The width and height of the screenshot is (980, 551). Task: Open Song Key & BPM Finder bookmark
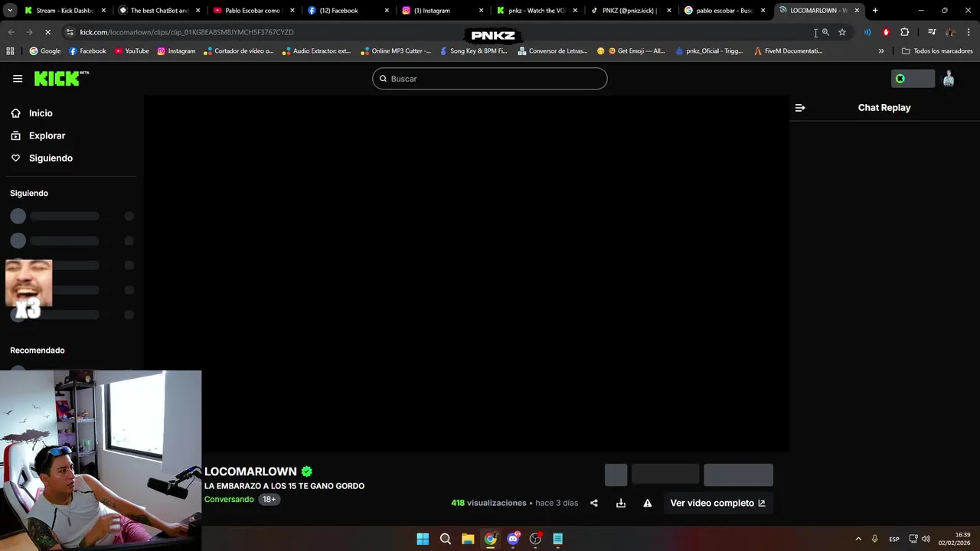pyautogui.click(x=473, y=51)
